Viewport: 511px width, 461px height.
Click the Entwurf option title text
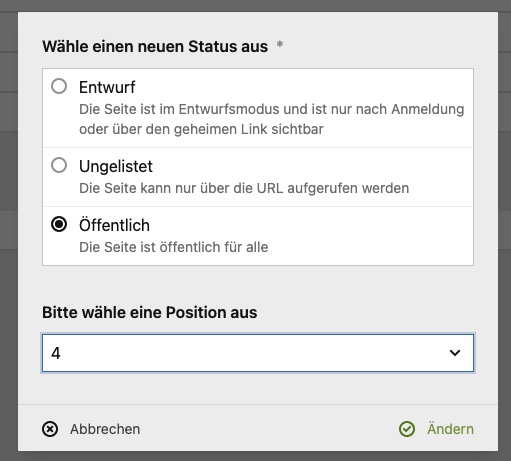pos(107,88)
